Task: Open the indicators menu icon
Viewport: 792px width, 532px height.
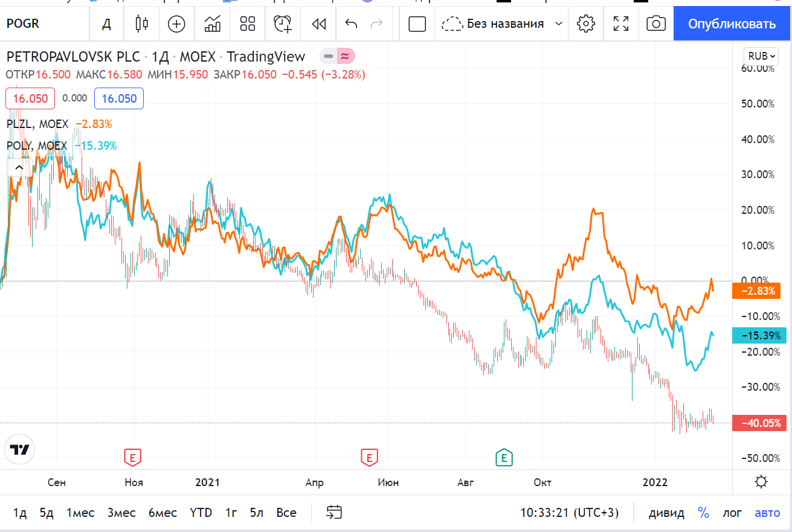Action: pyautogui.click(x=212, y=24)
